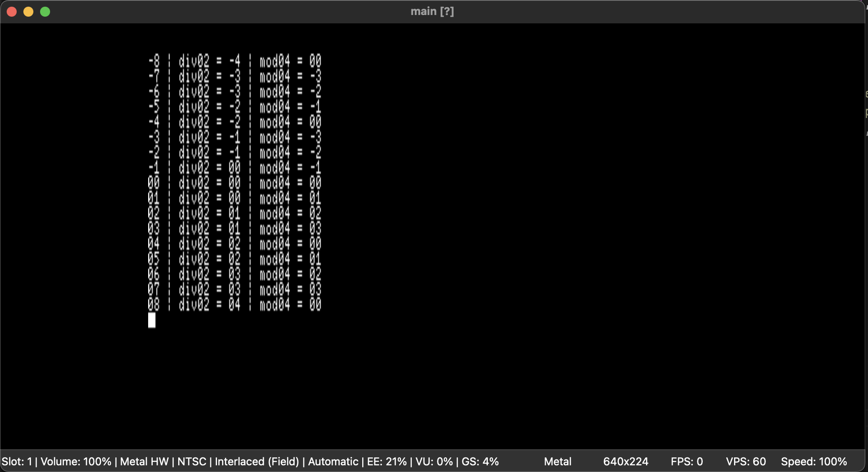Click the standalone 'Metal' status field

pos(558,462)
